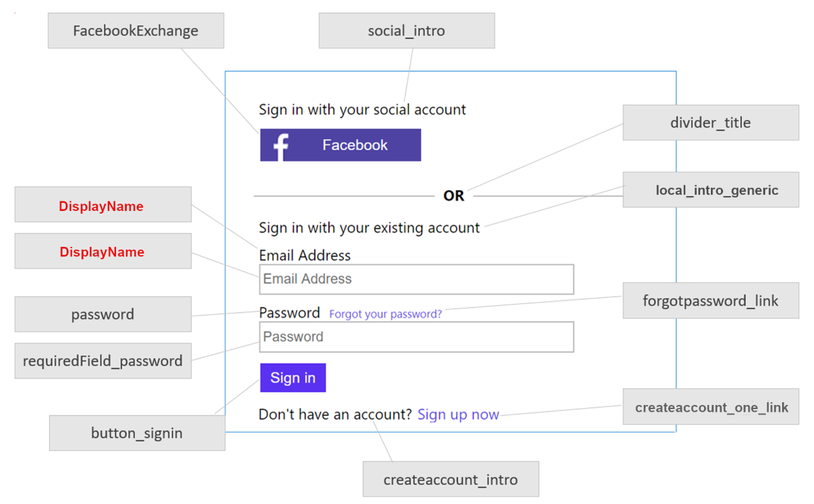Select the forgotpassword_link label box
The width and height of the screenshot is (814, 504).
[x=710, y=301]
